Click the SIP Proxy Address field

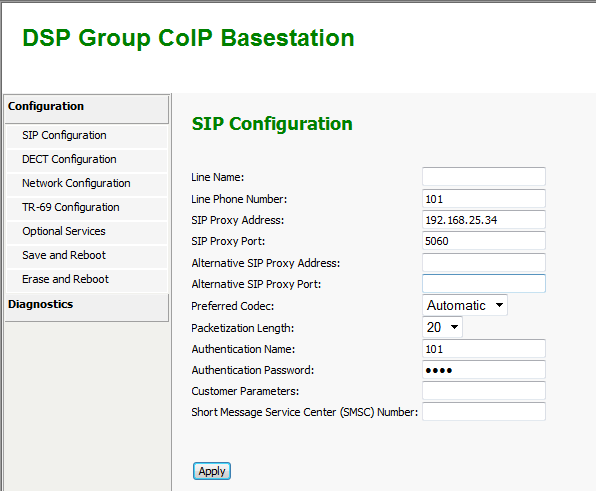[x=483, y=220]
